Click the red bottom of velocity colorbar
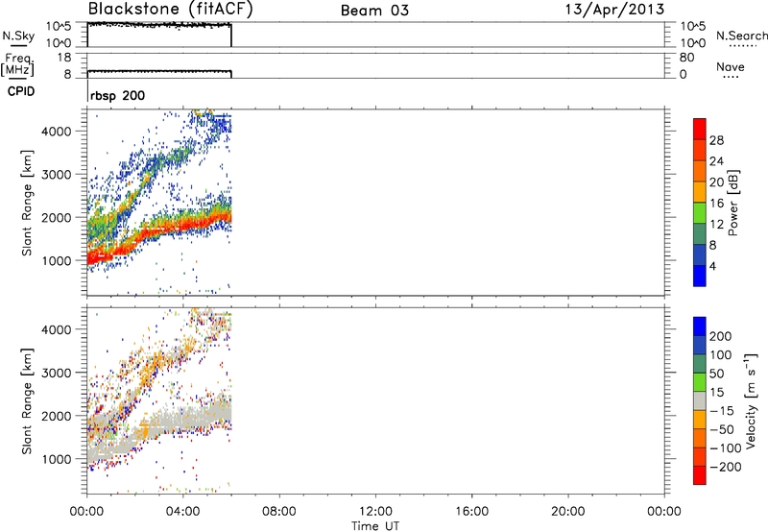The image size is (768, 532). [700, 475]
